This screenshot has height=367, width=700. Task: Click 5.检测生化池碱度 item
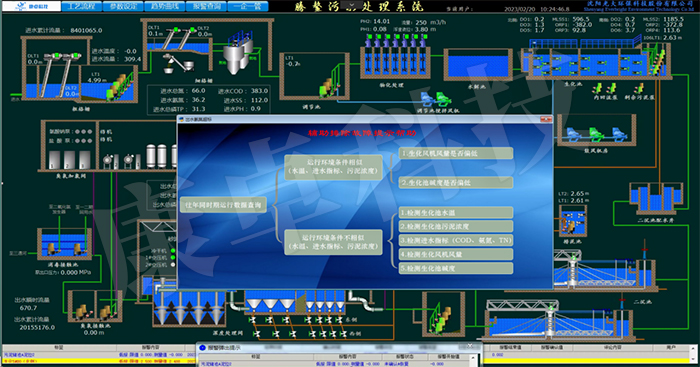coord(456,268)
